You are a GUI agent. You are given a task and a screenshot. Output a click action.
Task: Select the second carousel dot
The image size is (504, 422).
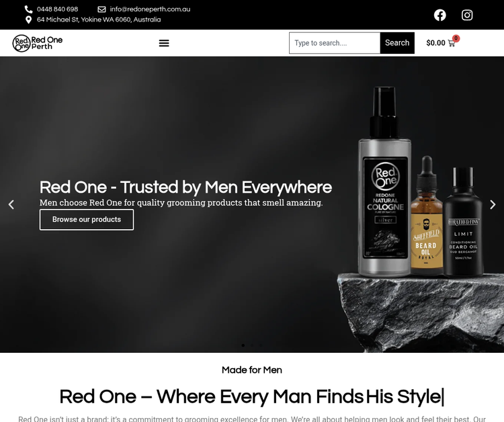pos(252,345)
